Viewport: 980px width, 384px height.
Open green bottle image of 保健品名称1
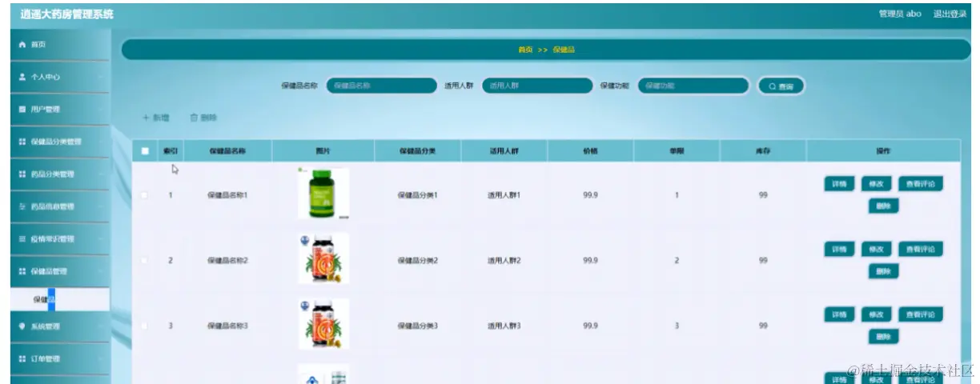click(323, 194)
